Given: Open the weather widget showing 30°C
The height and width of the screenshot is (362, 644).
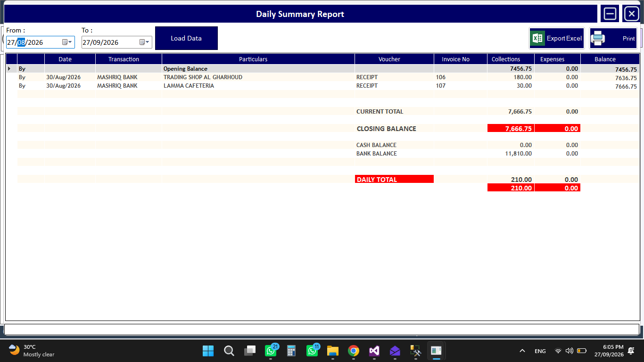Looking at the screenshot, I should (x=32, y=351).
